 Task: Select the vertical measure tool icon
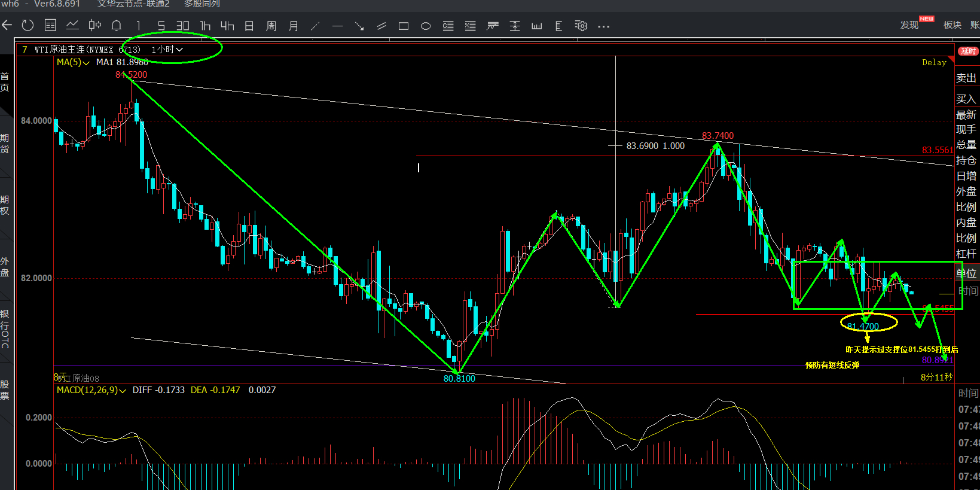(x=515, y=26)
